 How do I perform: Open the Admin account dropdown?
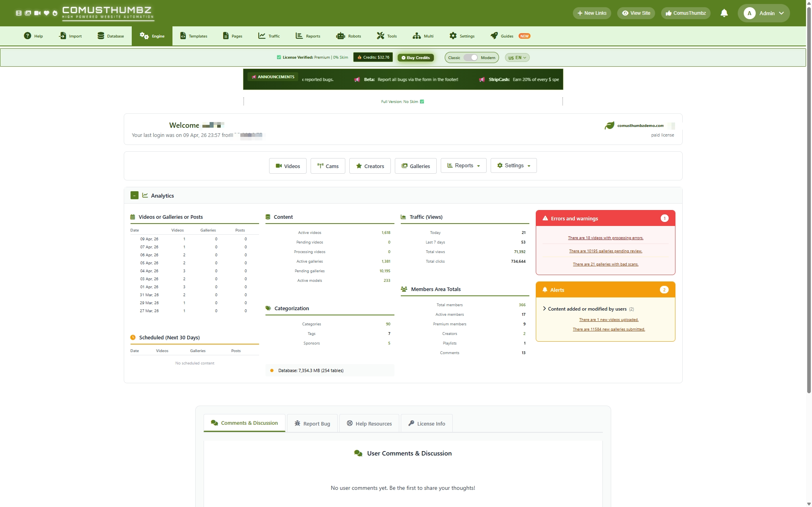[763, 13]
